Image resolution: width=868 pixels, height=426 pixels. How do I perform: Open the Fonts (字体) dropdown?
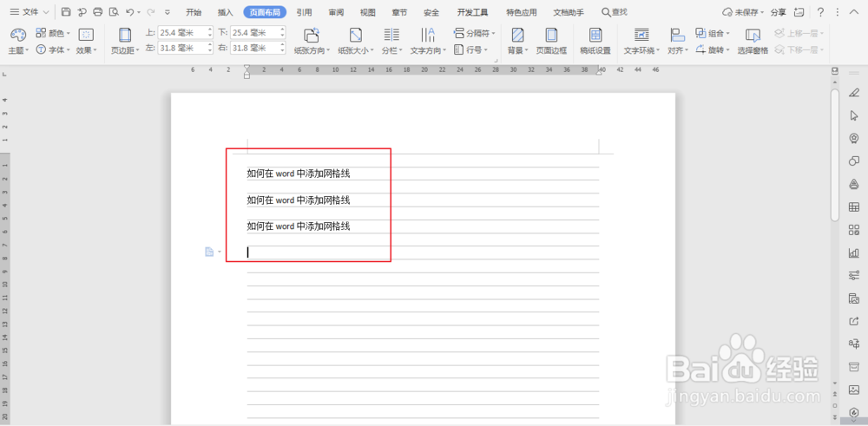pos(53,49)
